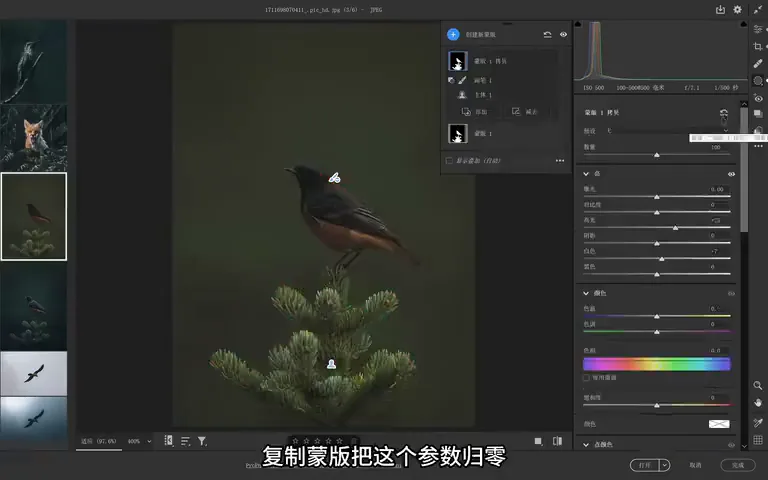Toggle full screen arrows icon at top right

point(758,9)
